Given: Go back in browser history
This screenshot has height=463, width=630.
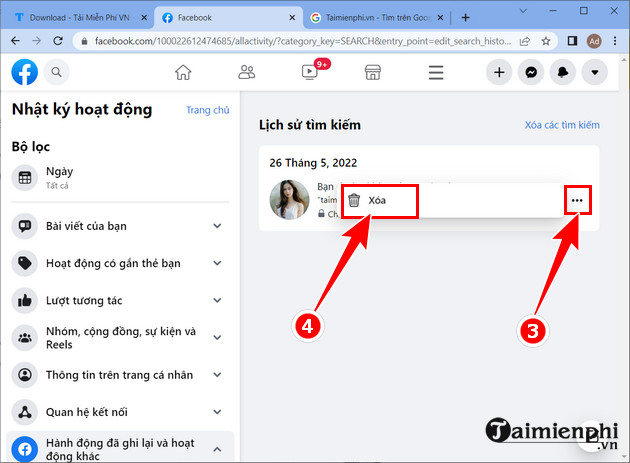Looking at the screenshot, I should pos(15,41).
